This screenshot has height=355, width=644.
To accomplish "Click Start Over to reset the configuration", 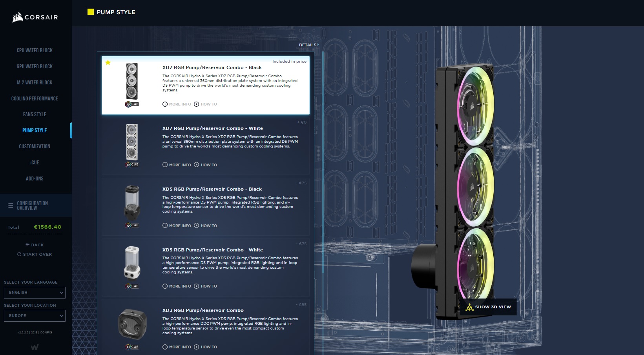I will point(35,254).
